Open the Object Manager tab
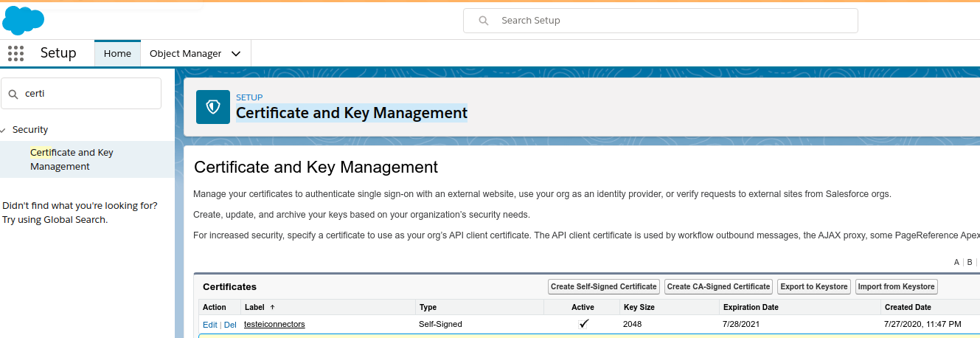This screenshot has width=980, height=338. click(x=185, y=53)
